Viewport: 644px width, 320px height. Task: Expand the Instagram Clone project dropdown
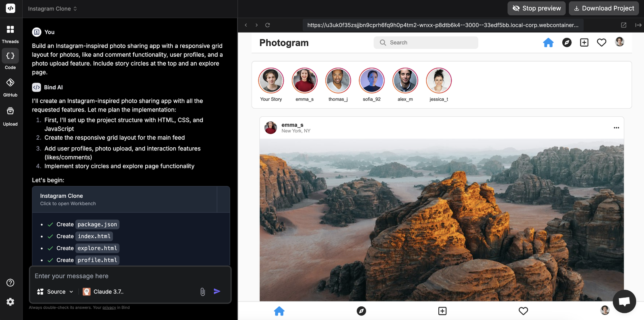52,8
